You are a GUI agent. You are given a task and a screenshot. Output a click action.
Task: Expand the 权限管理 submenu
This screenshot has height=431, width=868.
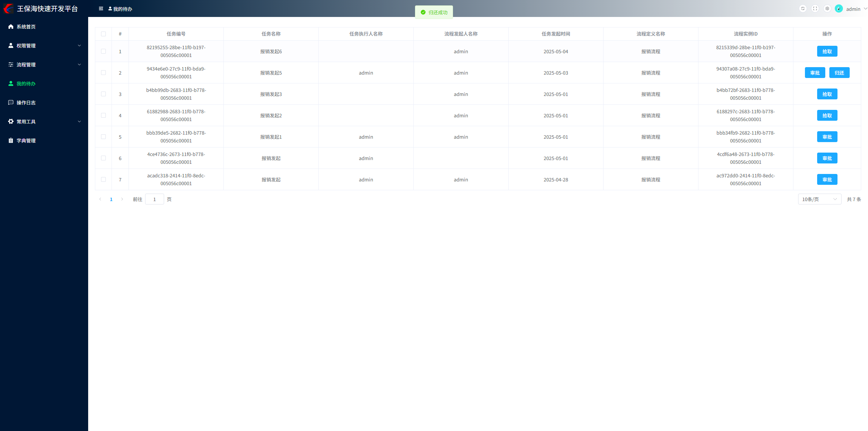(44, 46)
